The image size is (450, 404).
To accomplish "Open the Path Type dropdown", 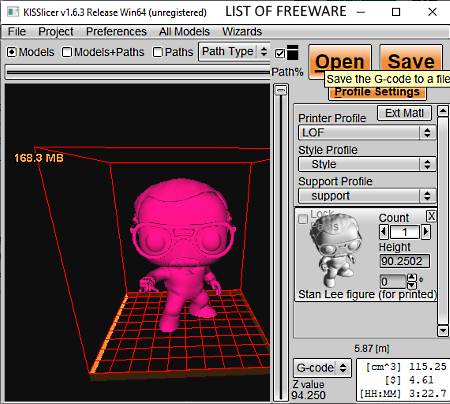I will (x=233, y=52).
